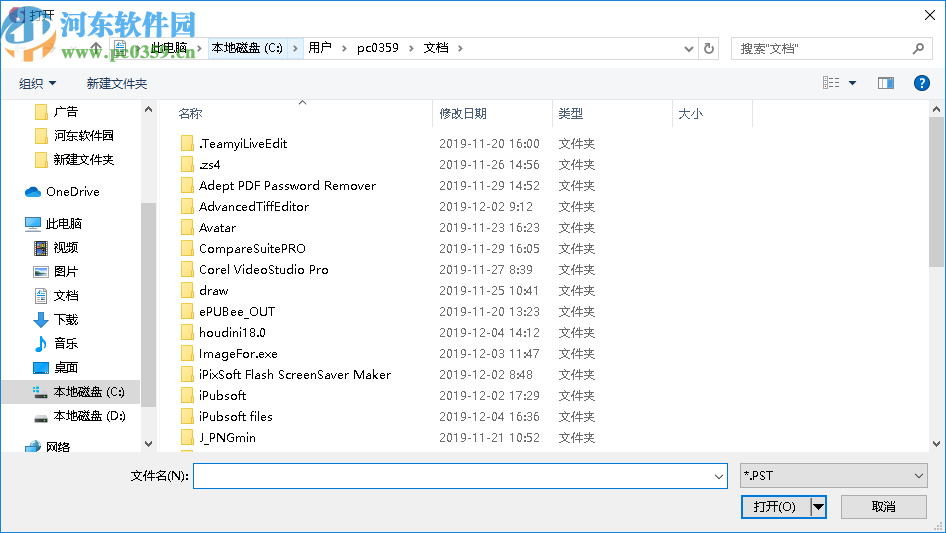This screenshot has height=533, width=946.
Task: Open the 组织 menu
Action: pos(37,83)
